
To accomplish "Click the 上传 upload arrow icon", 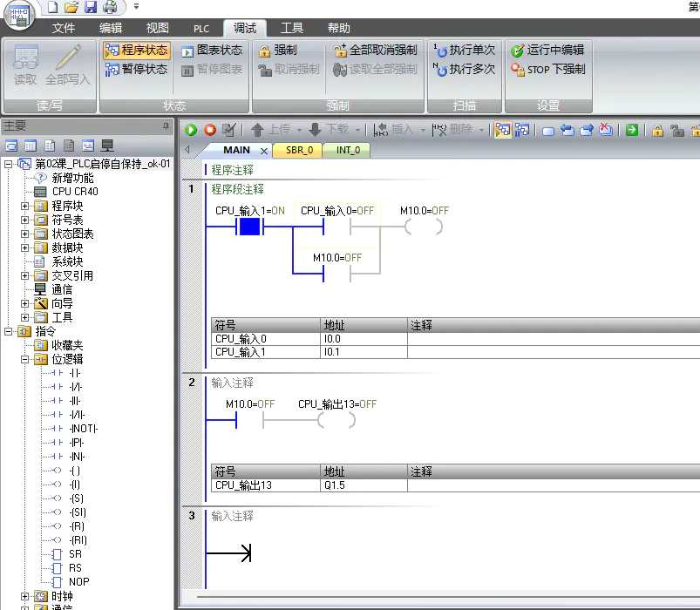I will click(257, 130).
